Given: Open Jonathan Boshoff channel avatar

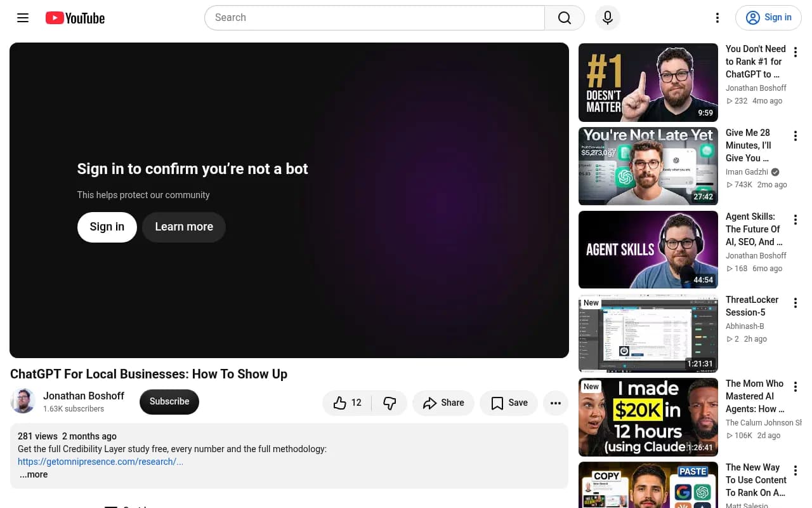Looking at the screenshot, I should click(23, 401).
